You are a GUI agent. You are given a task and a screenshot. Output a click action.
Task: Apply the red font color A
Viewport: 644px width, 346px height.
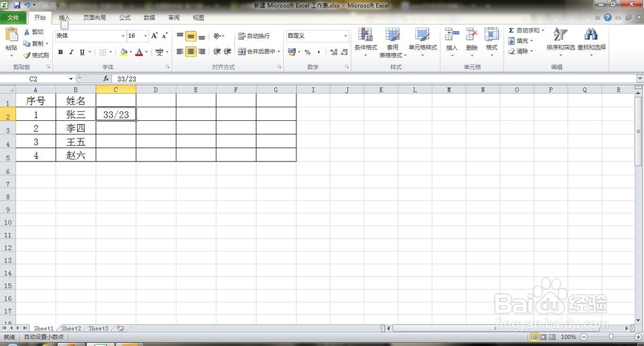[x=139, y=52]
